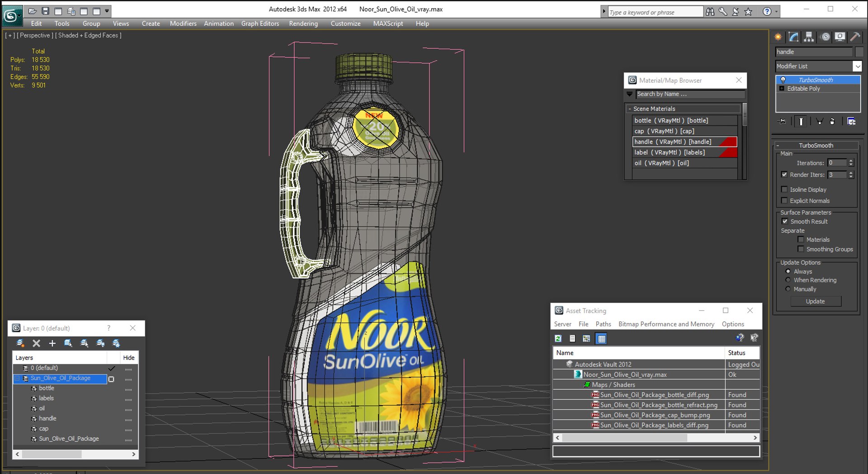
Task: Open the MAXScript menu
Action: 388,23
